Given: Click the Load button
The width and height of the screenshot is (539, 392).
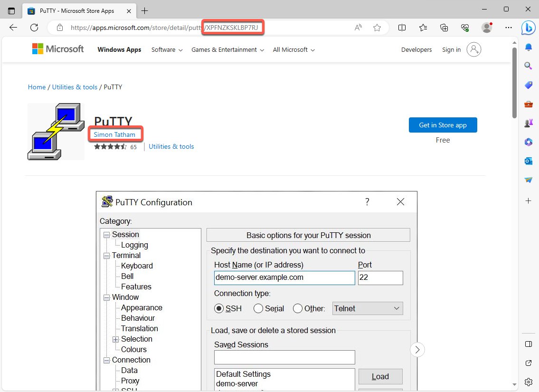Looking at the screenshot, I should 380,376.
